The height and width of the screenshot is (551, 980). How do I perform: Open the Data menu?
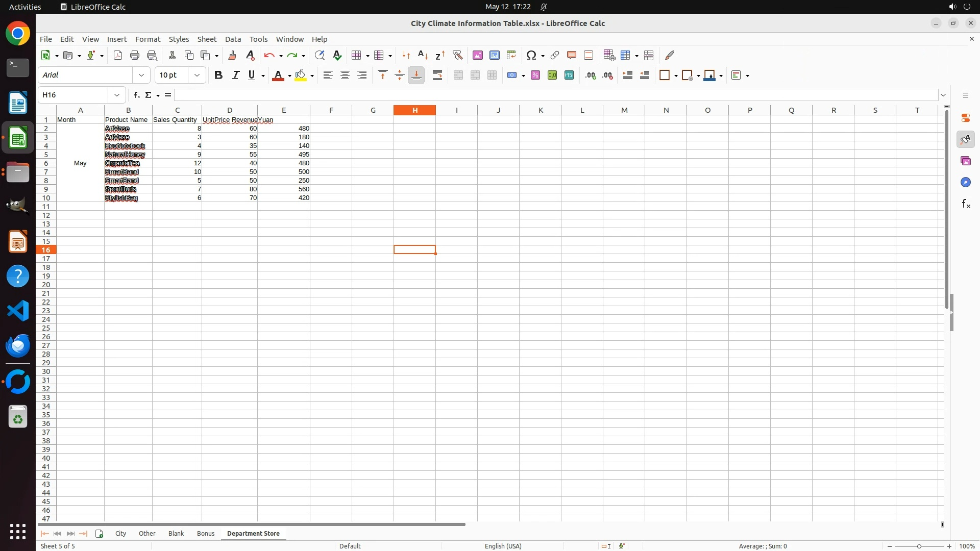233,39
